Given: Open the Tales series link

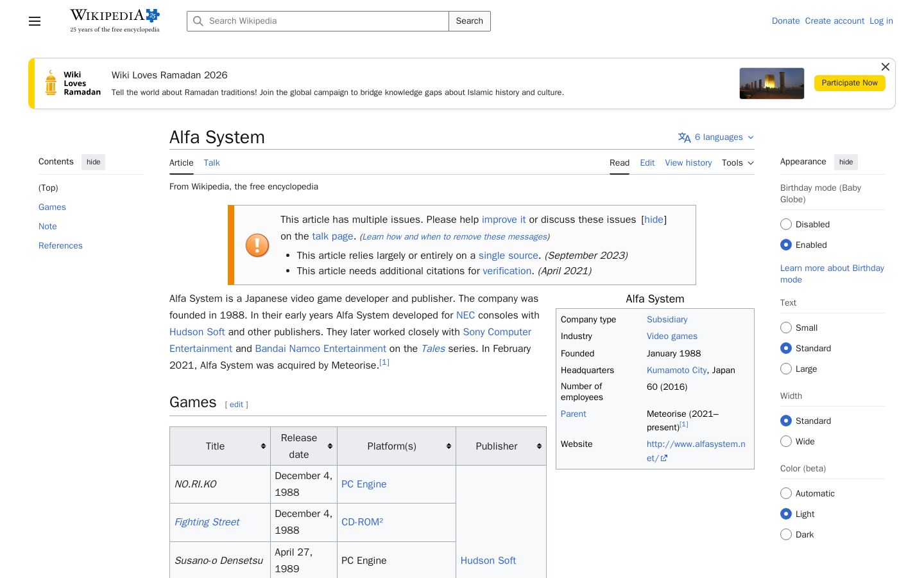Looking at the screenshot, I should click(433, 349).
